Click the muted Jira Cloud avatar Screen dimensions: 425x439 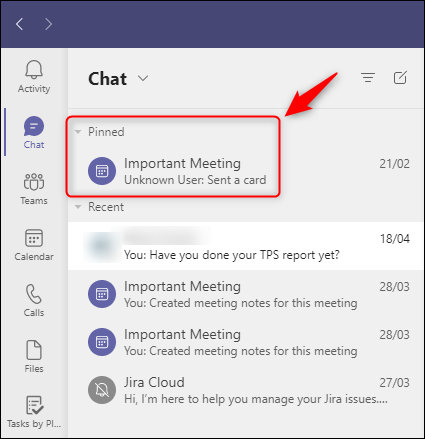pyautogui.click(x=102, y=390)
